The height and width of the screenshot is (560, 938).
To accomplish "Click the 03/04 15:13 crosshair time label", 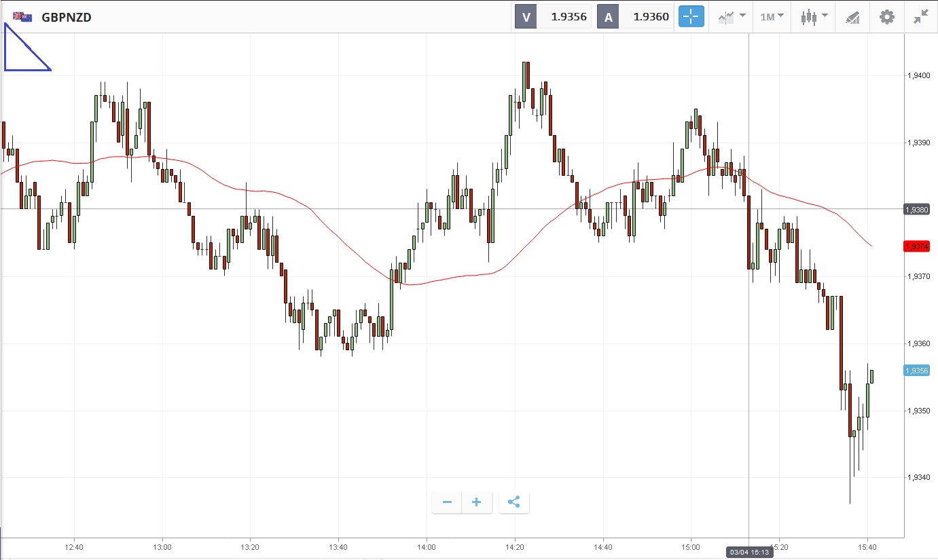I will (749, 553).
